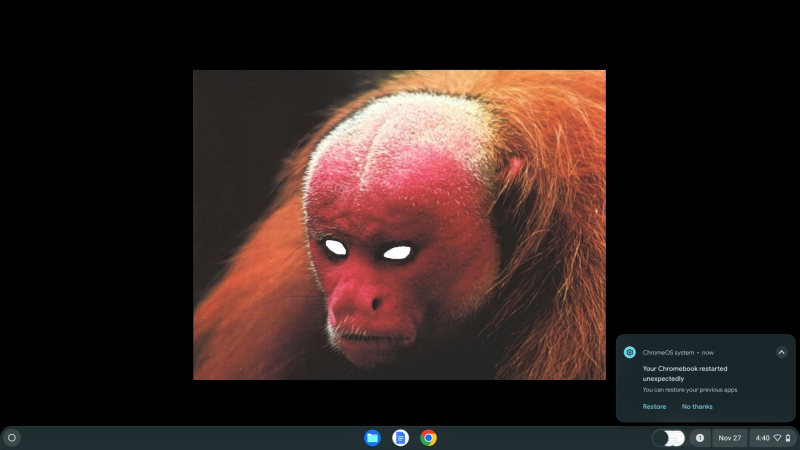Click the notification title about unexpected restart
The width and height of the screenshot is (800, 450).
(x=684, y=373)
